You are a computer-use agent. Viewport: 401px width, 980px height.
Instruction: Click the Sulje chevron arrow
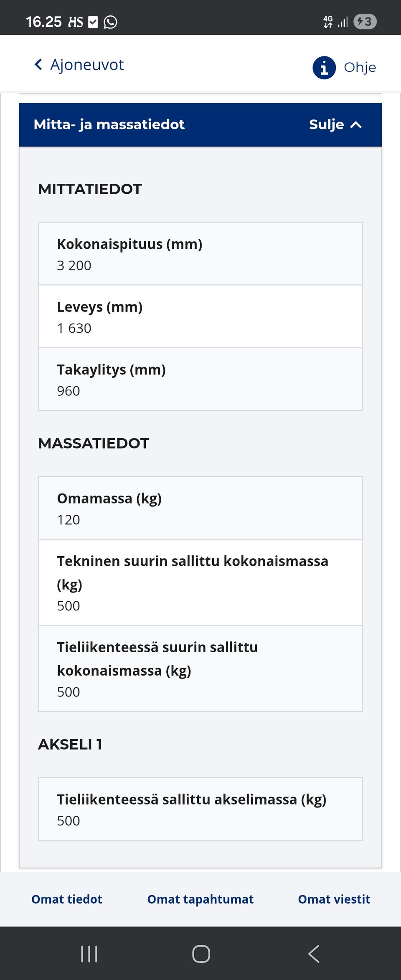point(356,125)
